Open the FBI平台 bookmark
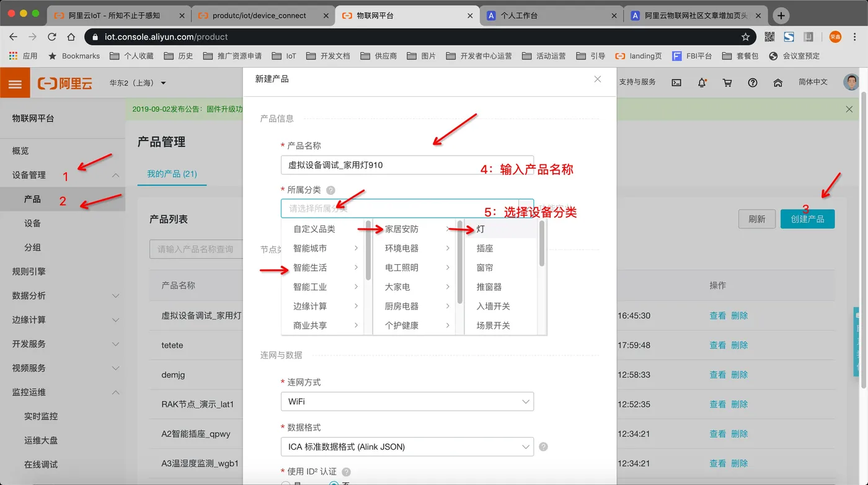Image resolution: width=868 pixels, height=485 pixels. [692, 56]
